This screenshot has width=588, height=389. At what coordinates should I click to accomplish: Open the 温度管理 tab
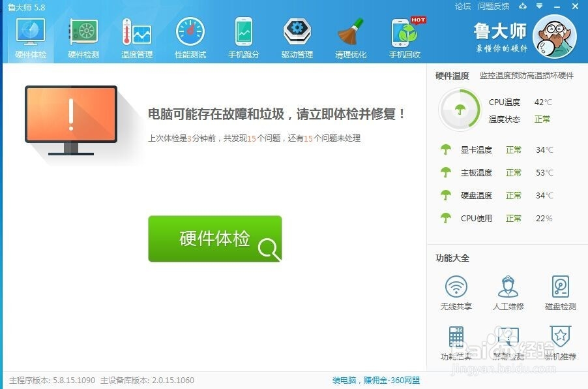click(137, 38)
